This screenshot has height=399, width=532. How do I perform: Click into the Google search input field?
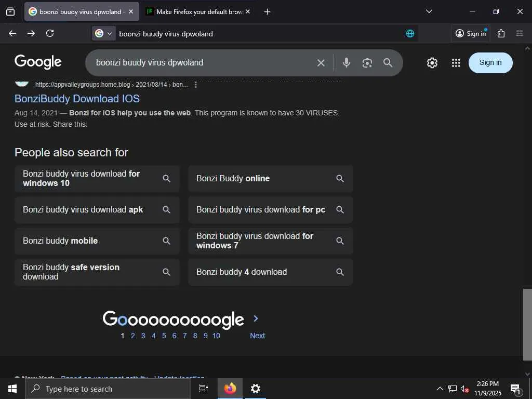(x=204, y=63)
